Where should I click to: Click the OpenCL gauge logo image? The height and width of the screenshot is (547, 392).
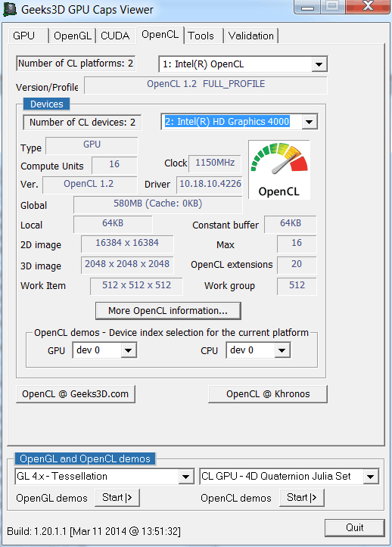279,170
